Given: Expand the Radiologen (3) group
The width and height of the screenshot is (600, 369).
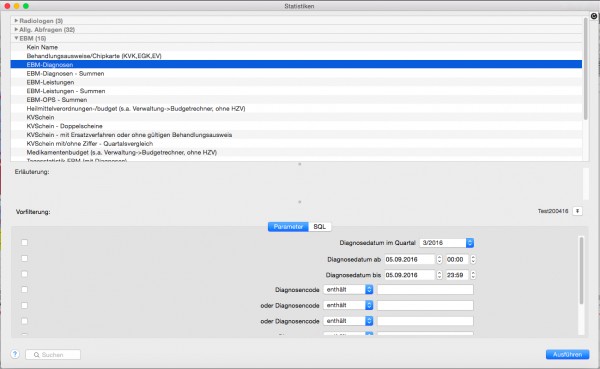Looking at the screenshot, I should 16,20.
